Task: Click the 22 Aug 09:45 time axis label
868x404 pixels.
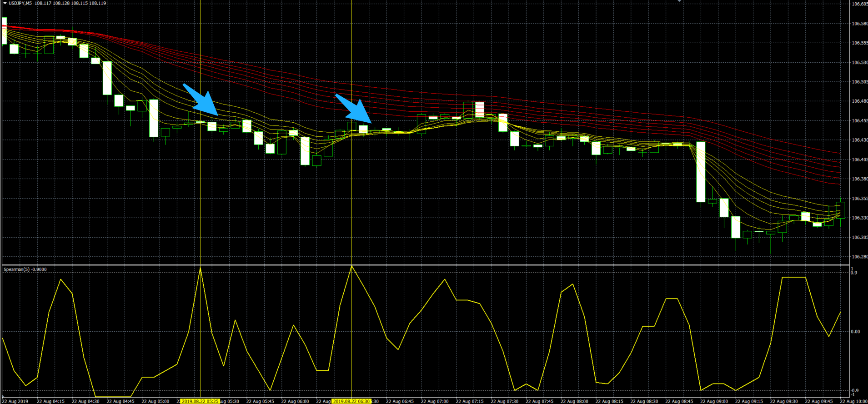Action: click(x=819, y=401)
